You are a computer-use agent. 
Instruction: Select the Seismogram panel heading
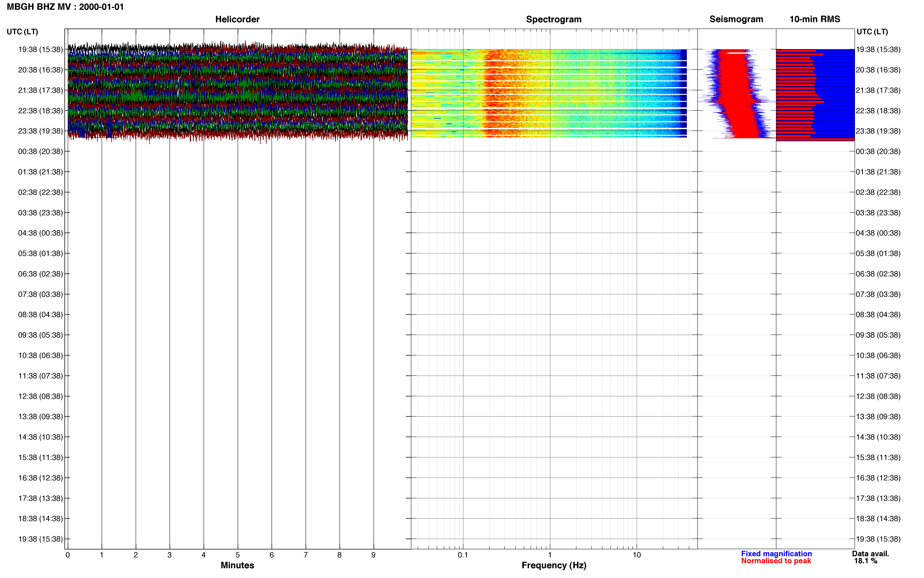pyautogui.click(x=736, y=19)
